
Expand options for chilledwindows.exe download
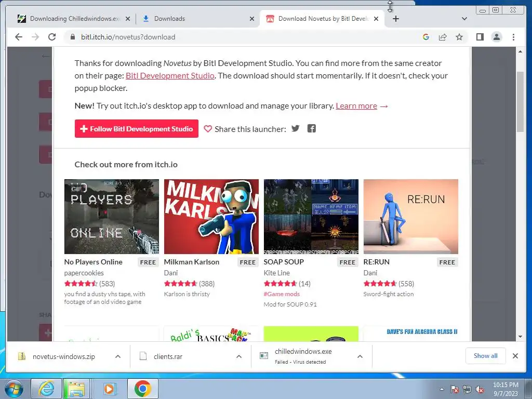360,356
